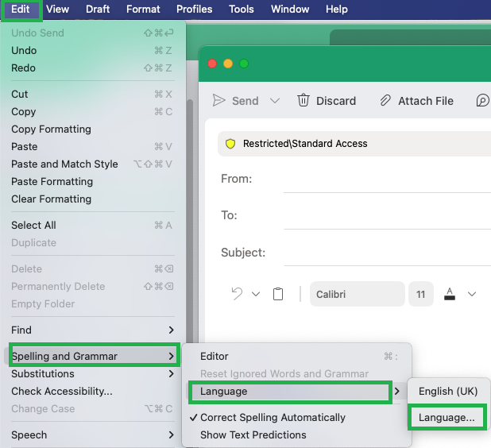Click the yellow sensitivity shield icon

[x=230, y=144]
